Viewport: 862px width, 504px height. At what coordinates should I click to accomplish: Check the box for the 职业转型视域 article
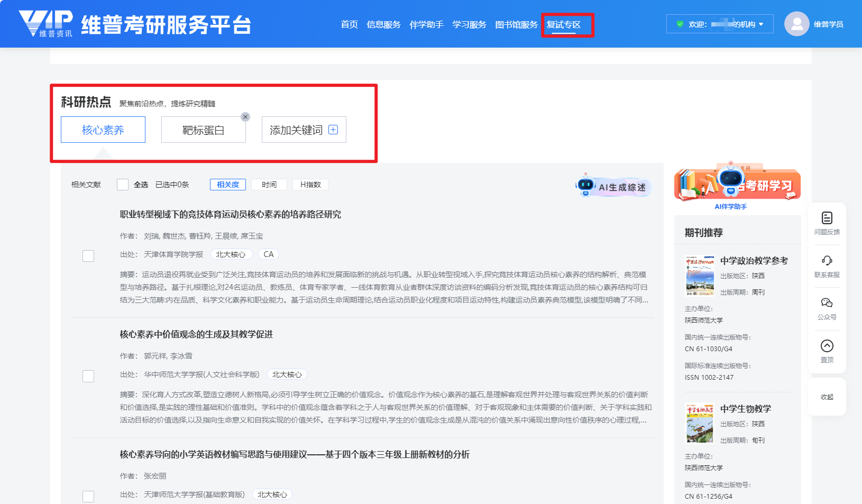tap(88, 256)
